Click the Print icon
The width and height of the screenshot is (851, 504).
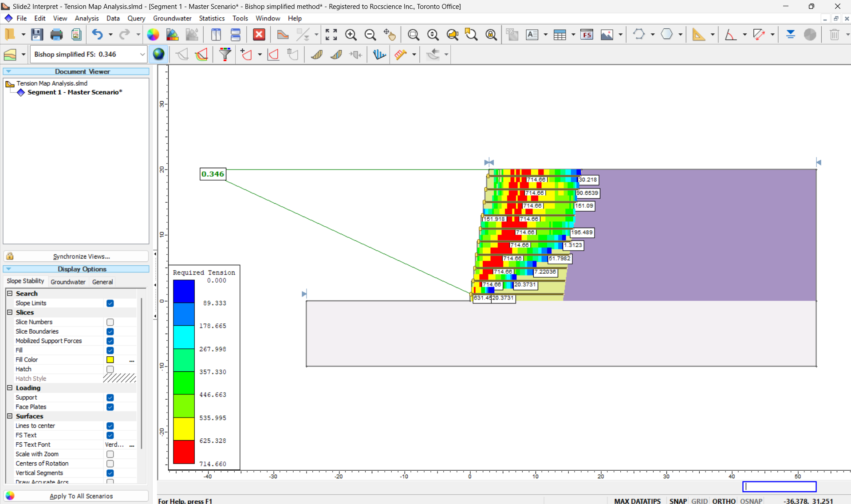(x=56, y=35)
